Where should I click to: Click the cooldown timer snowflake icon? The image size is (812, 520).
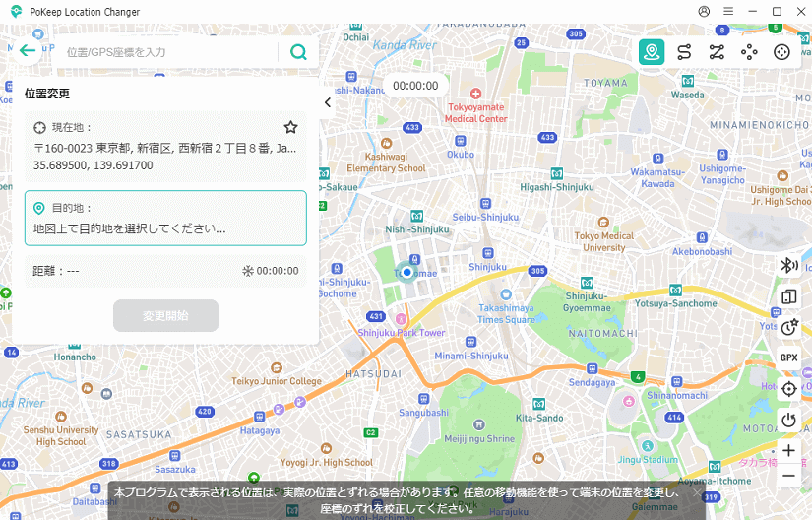(248, 271)
